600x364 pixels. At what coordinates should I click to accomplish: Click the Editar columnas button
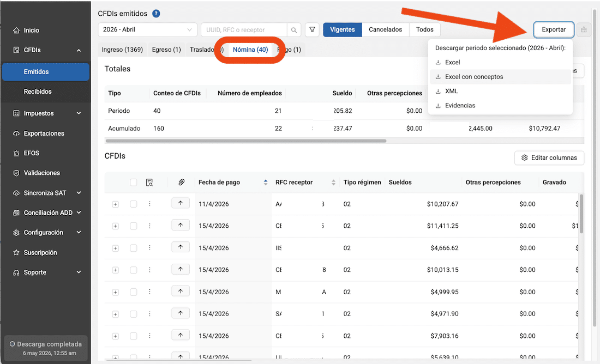[549, 158]
